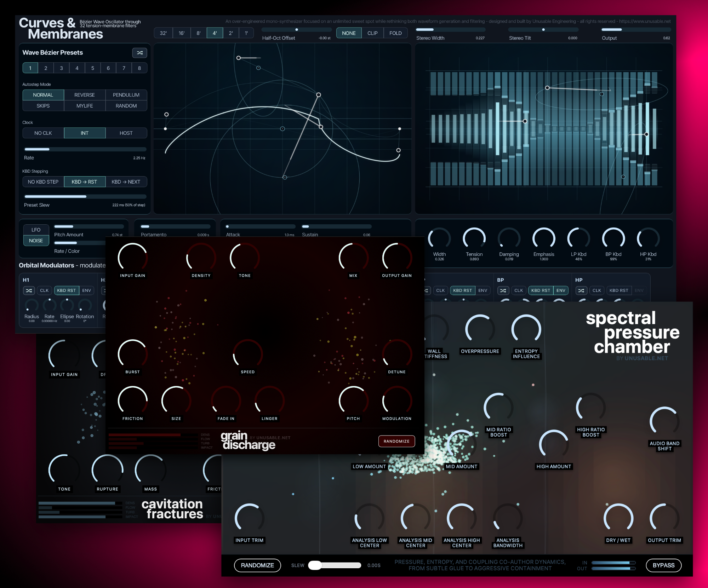The height and width of the screenshot is (588, 708).
Task: Click the Stereo Width slider
Action: coord(450,30)
